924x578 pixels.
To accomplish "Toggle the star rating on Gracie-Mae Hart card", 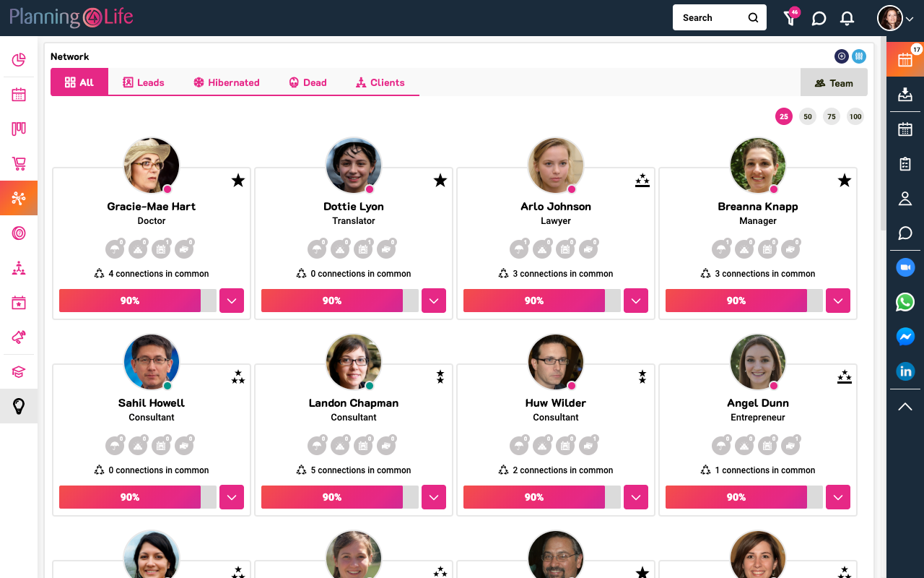I will click(238, 181).
